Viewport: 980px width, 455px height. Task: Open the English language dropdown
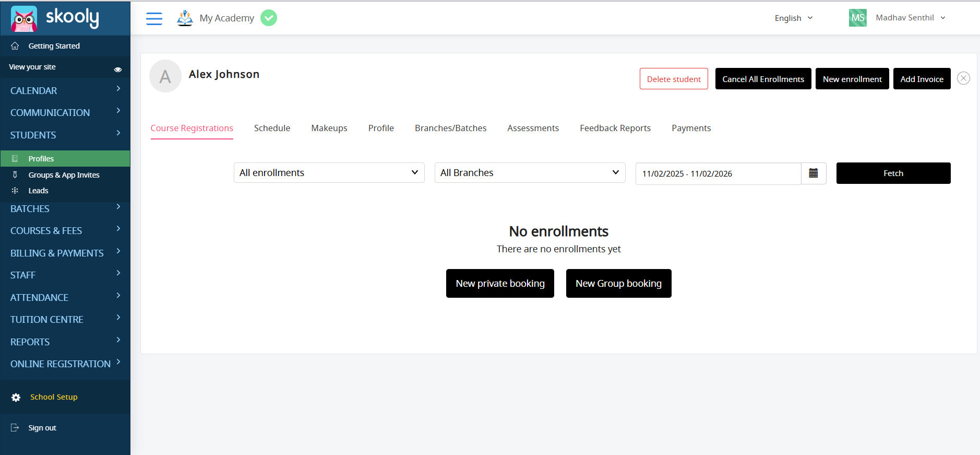coord(793,18)
